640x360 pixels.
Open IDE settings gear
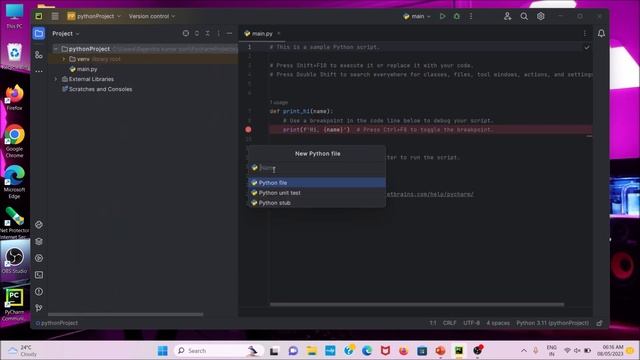(x=540, y=16)
